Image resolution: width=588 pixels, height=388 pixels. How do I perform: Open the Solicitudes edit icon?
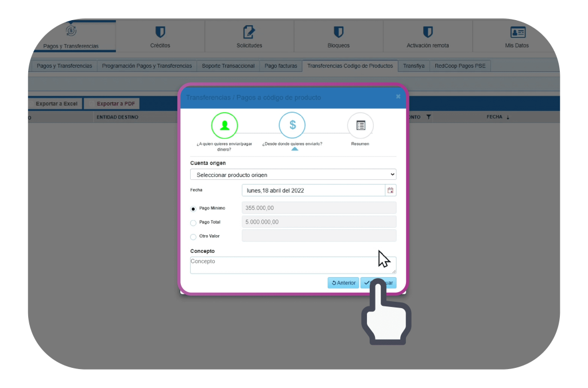249,32
